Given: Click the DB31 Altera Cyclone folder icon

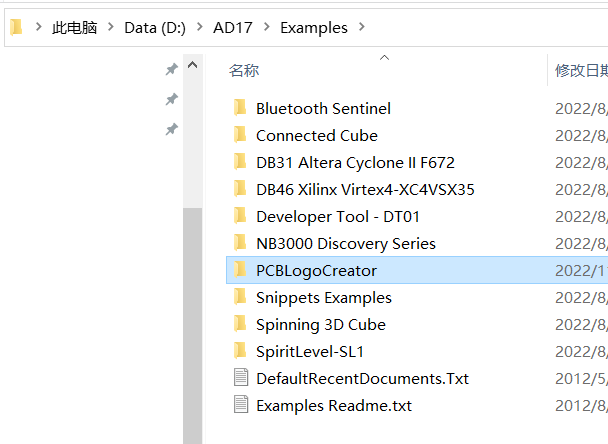Looking at the screenshot, I should 240,162.
